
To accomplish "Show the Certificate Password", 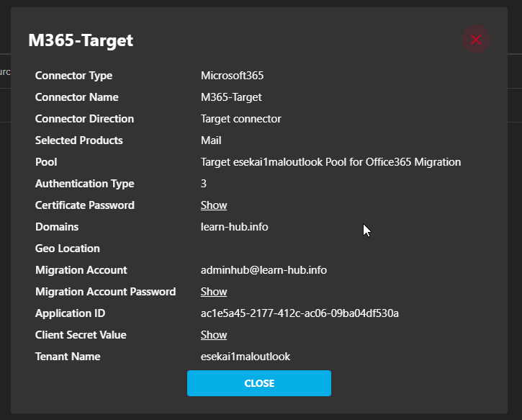I will point(214,205).
